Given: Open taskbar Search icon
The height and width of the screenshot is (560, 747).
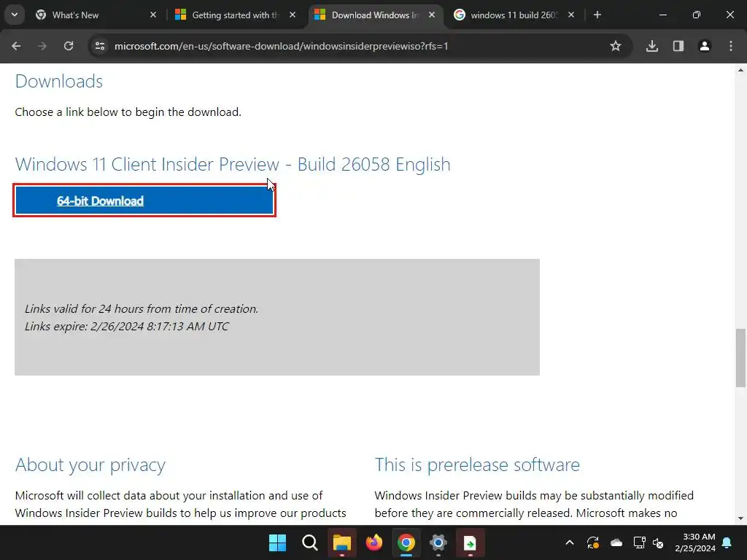Looking at the screenshot, I should [x=309, y=542].
